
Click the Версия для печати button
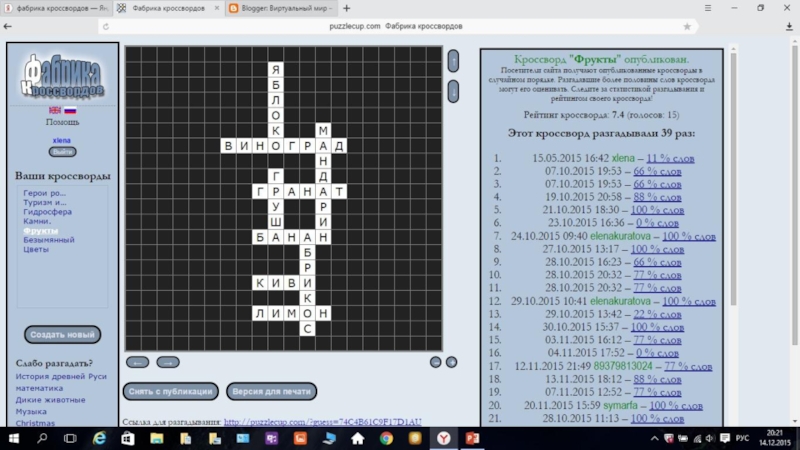(271, 391)
